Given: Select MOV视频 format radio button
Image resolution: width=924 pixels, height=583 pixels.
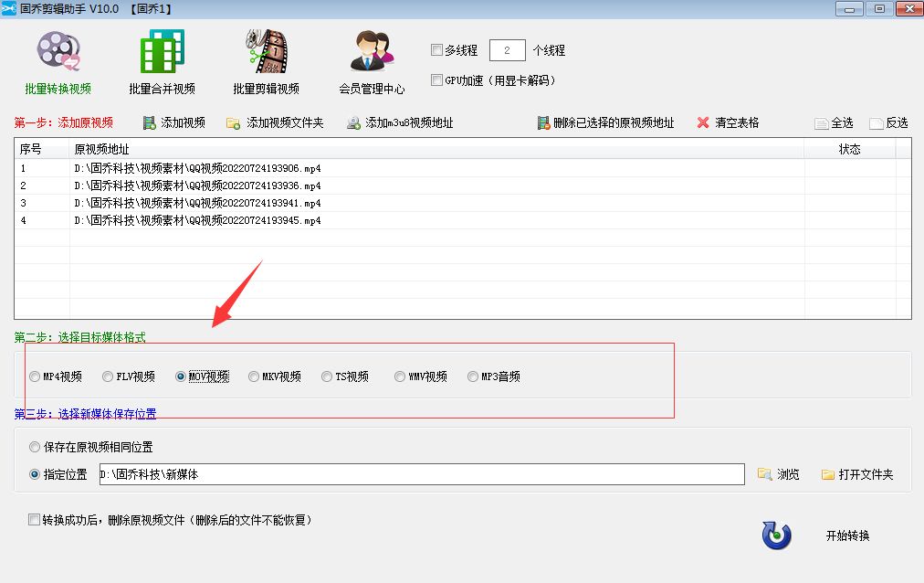Looking at the screenshot, I should 181,376.
